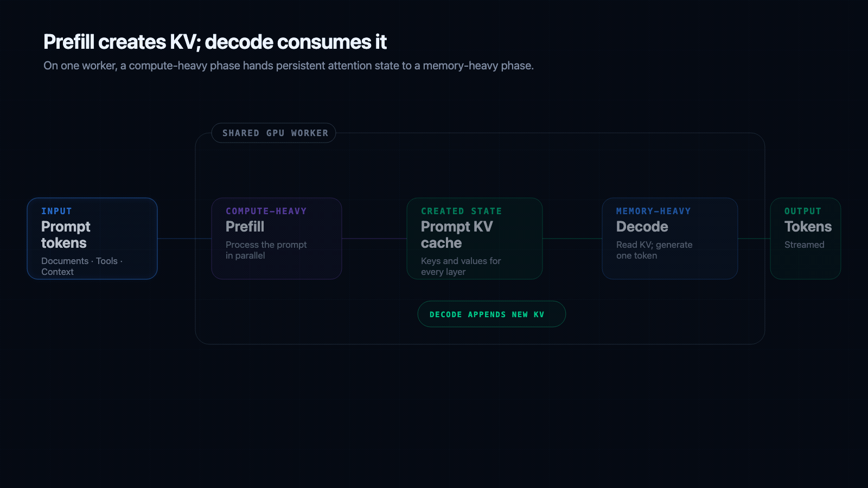Click the subtitle starting with On one worker
Screen dimensions: 868x488
(289, 66)
